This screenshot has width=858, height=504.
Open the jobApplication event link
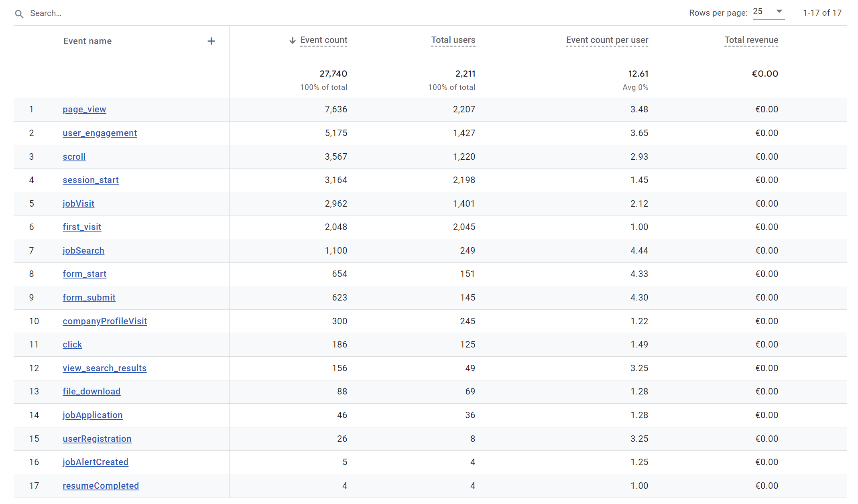(93, 415)
